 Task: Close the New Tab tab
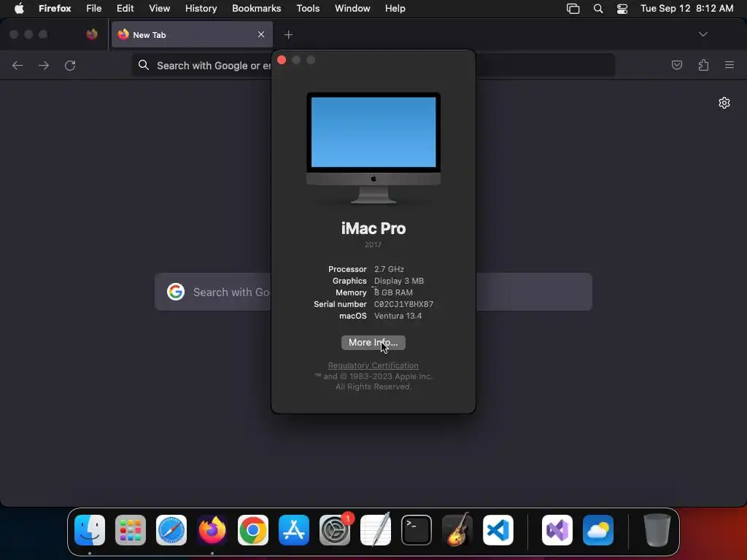point(261,34)
